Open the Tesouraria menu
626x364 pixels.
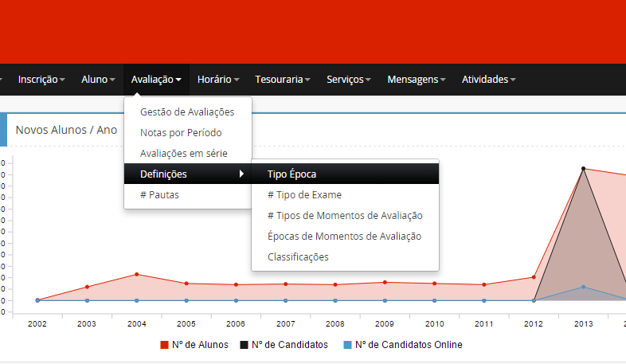click(282, 80)
